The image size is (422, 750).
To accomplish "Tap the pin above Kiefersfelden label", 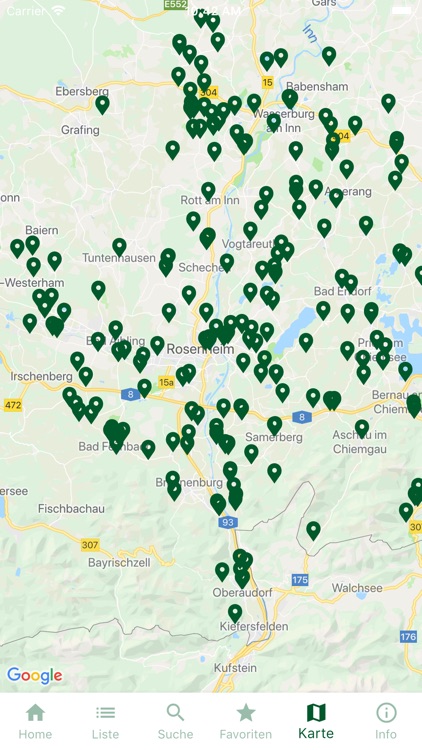I will (x=235, y=614).
